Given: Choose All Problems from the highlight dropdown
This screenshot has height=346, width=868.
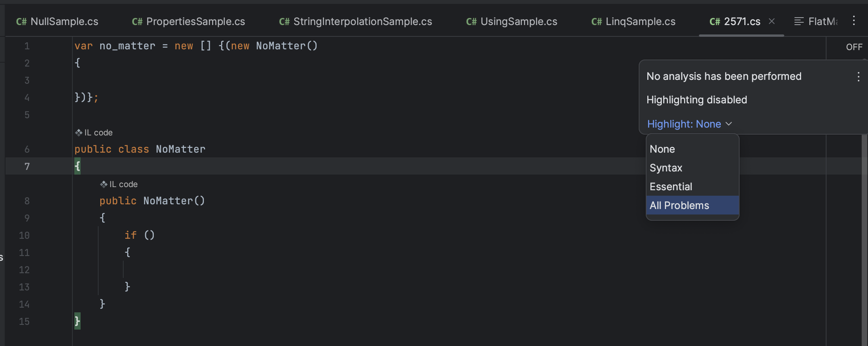Looking at the screenshot, I should point(679,205).
